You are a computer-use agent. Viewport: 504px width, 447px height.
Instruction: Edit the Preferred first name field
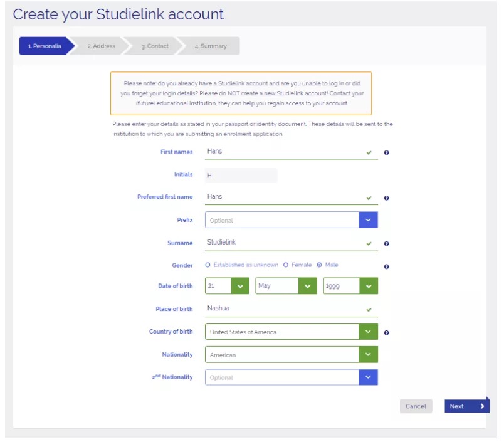coord(291,197)
